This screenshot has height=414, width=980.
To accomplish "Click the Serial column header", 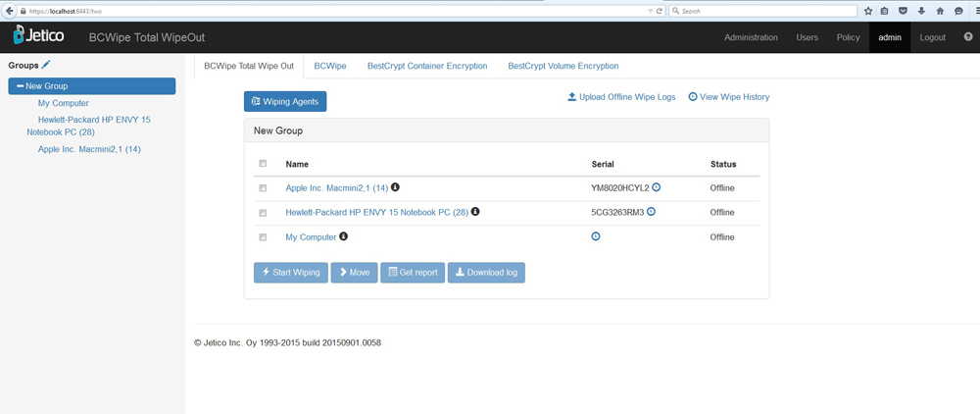I will pos(603,164).
